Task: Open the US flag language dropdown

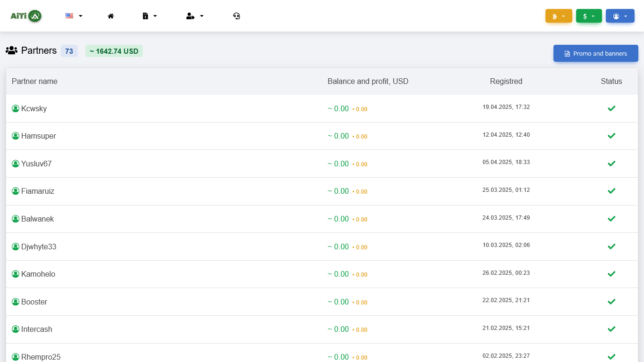Action: pyautogui.click(x=74, y=16)
